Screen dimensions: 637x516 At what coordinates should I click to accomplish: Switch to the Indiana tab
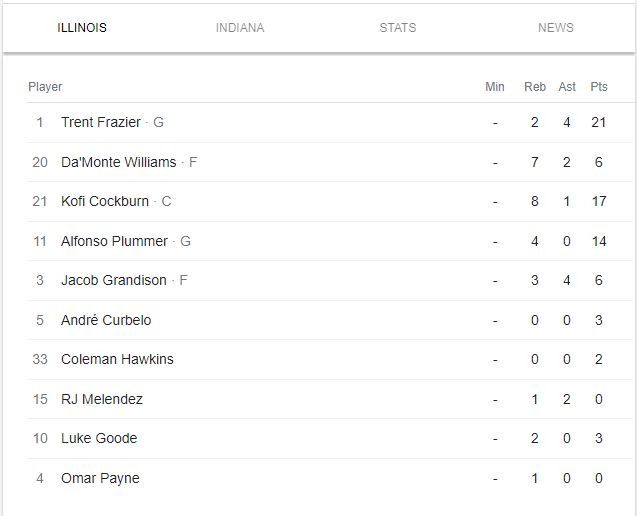[x=240, y=28]
